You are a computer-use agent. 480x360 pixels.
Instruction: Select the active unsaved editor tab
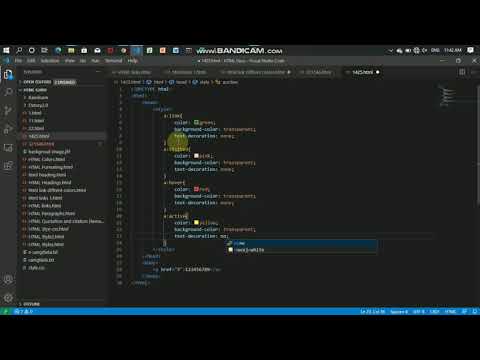[363, 72]
